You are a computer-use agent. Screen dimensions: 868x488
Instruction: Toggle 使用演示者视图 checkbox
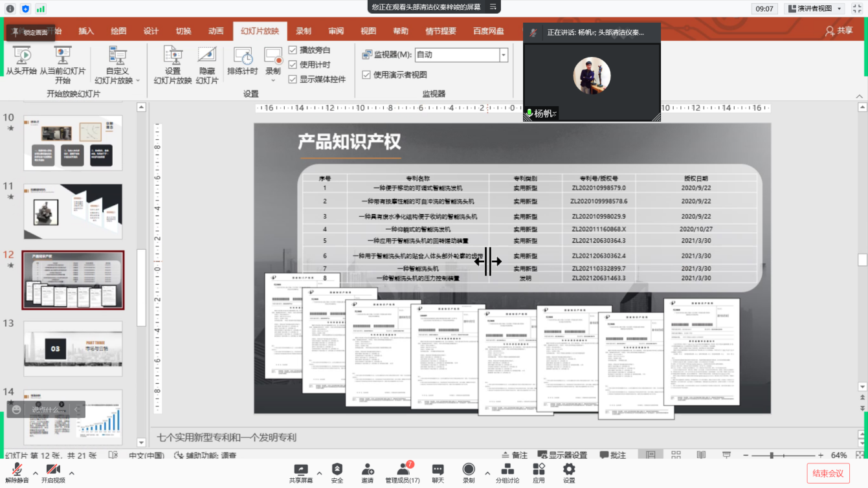click(366, 75)
